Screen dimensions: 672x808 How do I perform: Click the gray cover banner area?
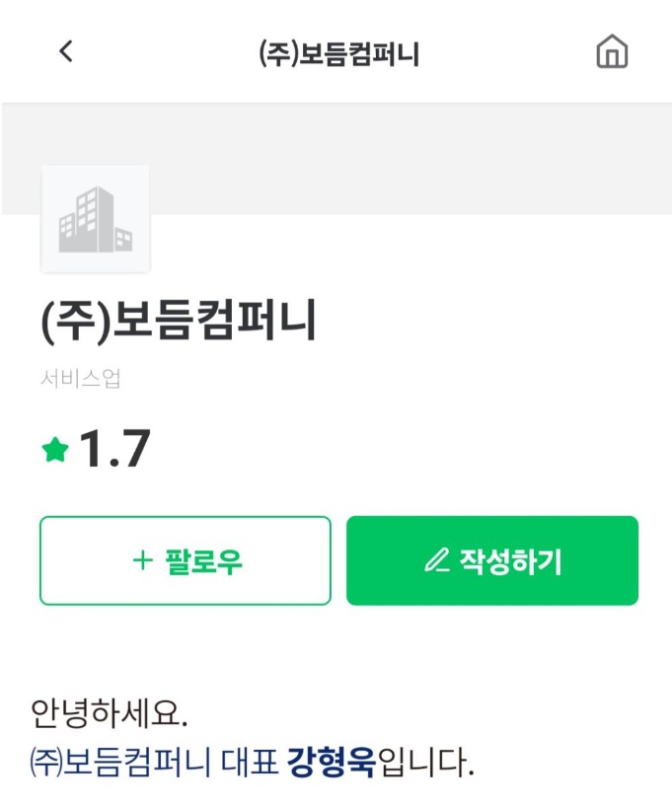click(395, 158)
